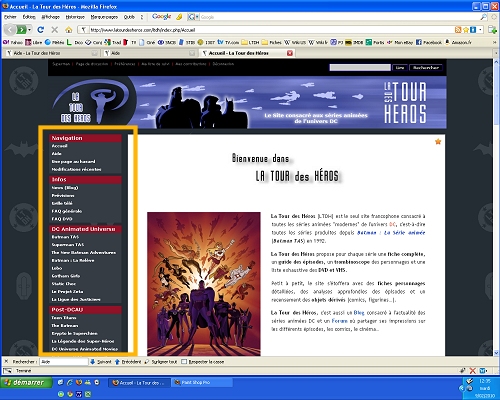Viewport: 500px width, 400px height.
Task: Click the orange star icon on the page
Action: (438, 142)
